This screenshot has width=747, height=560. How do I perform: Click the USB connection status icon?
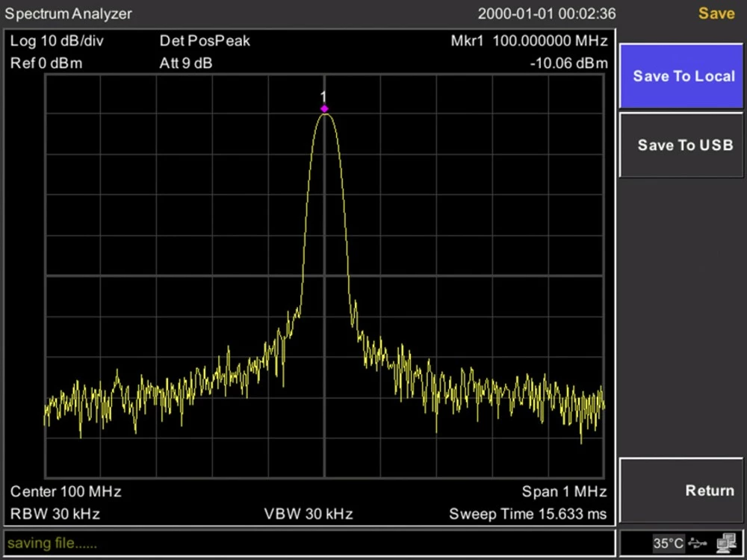coord(697,543)
